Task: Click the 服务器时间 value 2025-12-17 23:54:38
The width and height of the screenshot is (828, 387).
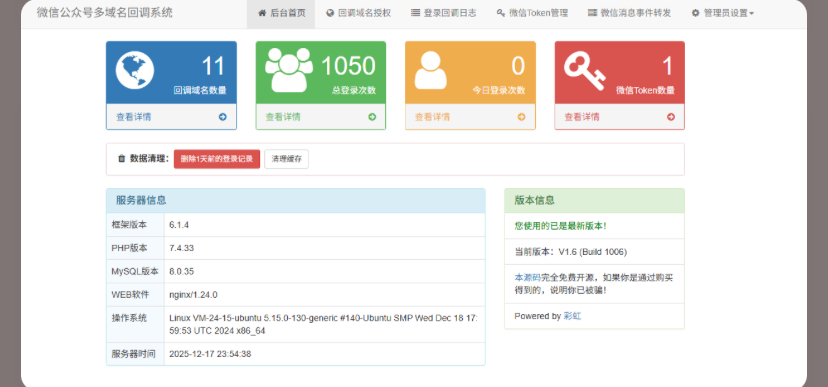Action: pos(210,354)
